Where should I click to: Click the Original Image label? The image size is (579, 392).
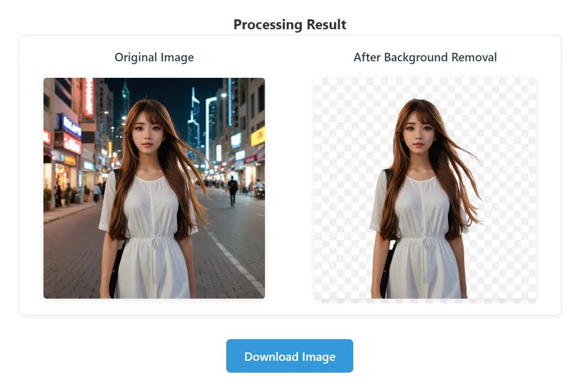(x=154, y=57)
